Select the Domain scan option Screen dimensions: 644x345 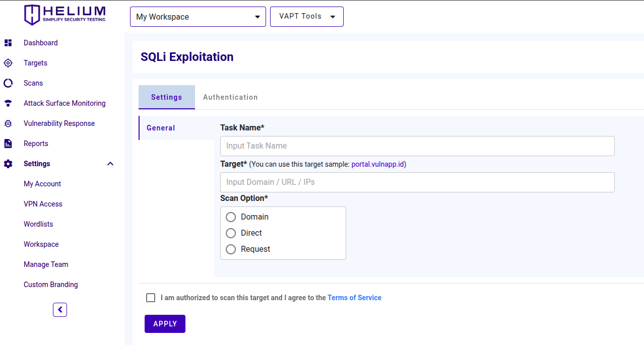coord(231,217)
